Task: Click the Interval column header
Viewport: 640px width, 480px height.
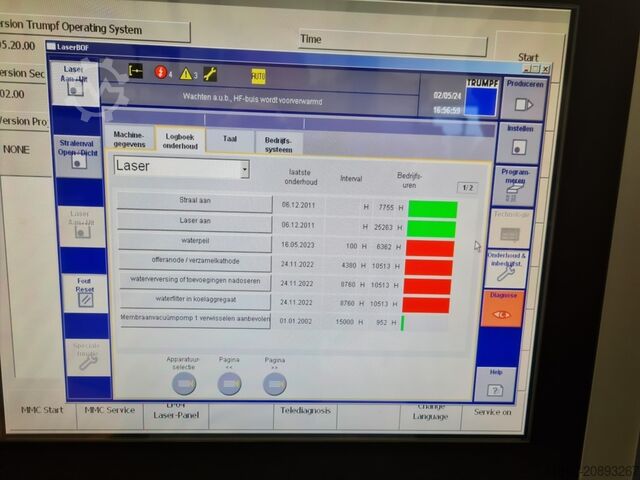Action: coord(351,178)
